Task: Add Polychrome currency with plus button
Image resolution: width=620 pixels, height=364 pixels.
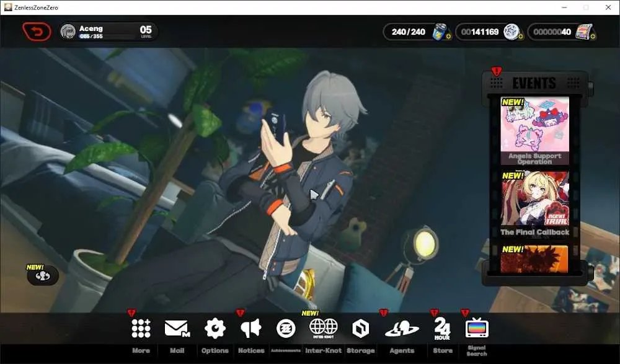Action: [x=593, y=37]
